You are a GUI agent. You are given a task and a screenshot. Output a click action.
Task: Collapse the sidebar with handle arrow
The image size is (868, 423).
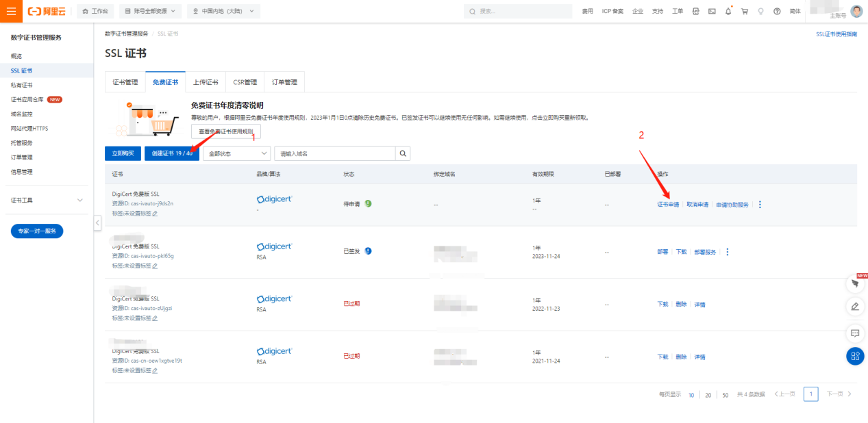coord(97,223)
